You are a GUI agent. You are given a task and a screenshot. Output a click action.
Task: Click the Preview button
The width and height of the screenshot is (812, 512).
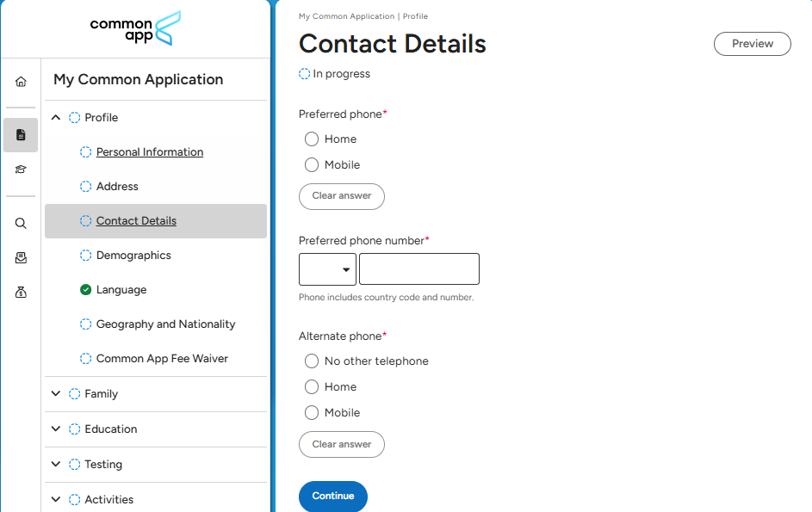tap(753, 44)
